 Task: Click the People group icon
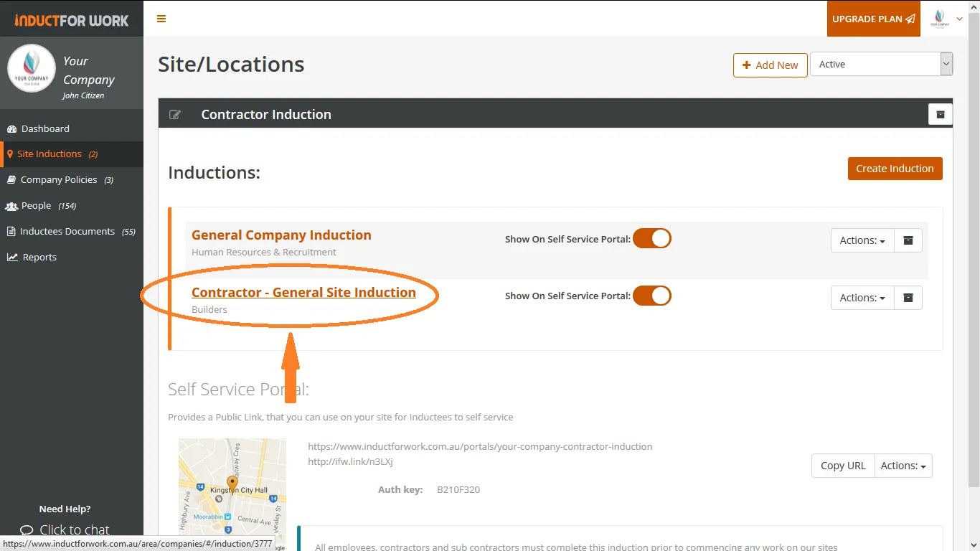(x=11, y=206)
